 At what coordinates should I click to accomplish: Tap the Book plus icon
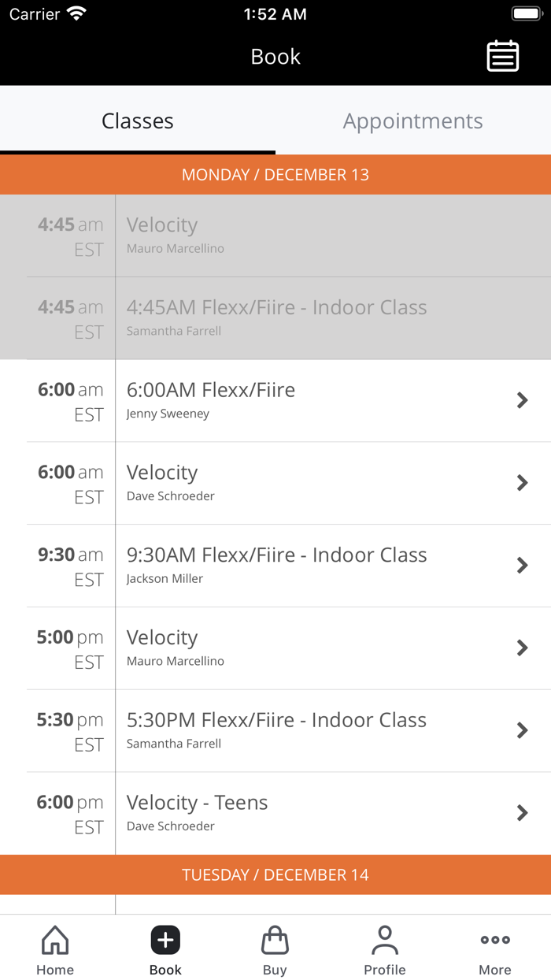pos(165,940)
